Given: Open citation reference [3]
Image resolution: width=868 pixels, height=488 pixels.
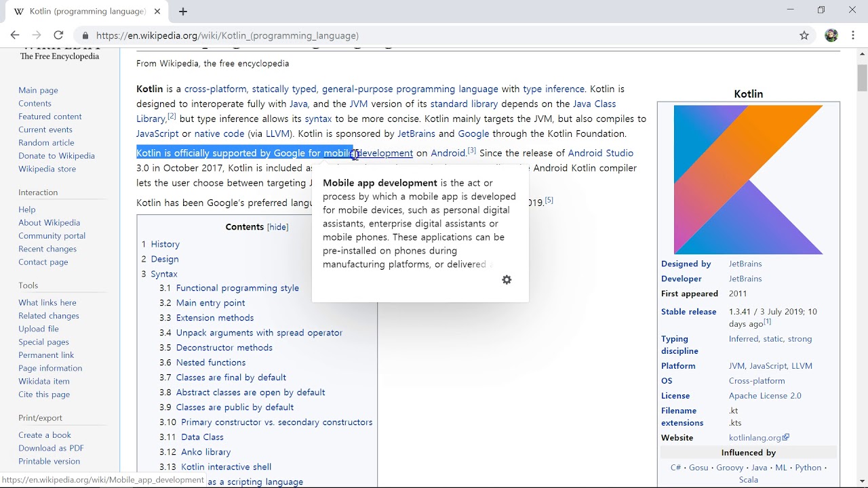Looking at the screenshot, I should 472,150.
